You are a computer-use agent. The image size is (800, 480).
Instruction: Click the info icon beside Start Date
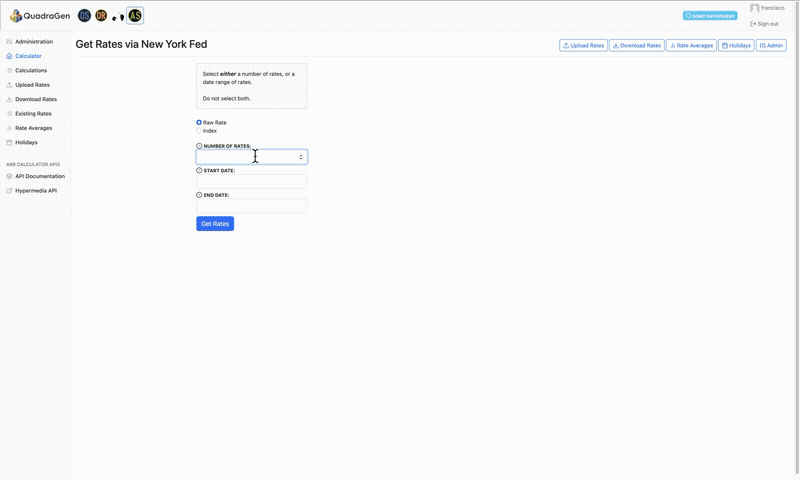(199, 170)
